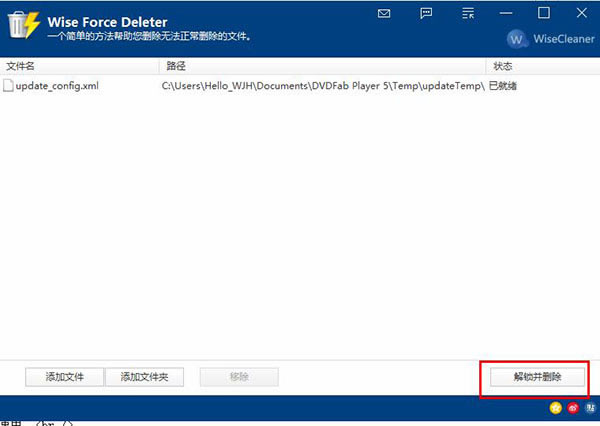Click the Wise Force Deleter trash can logo
Image resolution: width=600 pixels, height=426 pixels.
coord(24,25)
